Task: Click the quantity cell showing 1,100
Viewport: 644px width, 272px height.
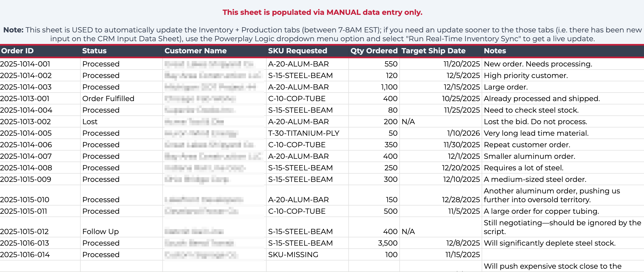Action: pyautogui.click(x=374, y=87)
